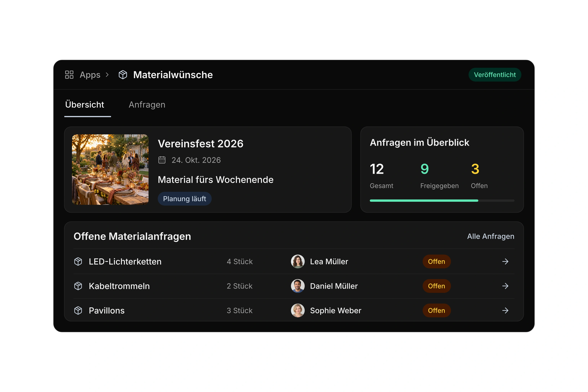588x392 pixels.
Task: Click the Vereinsfest 2026 title
Action: click(201, 144)
